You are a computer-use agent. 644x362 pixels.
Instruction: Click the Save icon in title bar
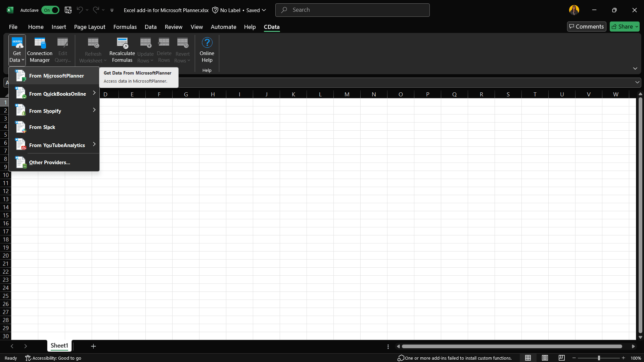pos(68,10)
